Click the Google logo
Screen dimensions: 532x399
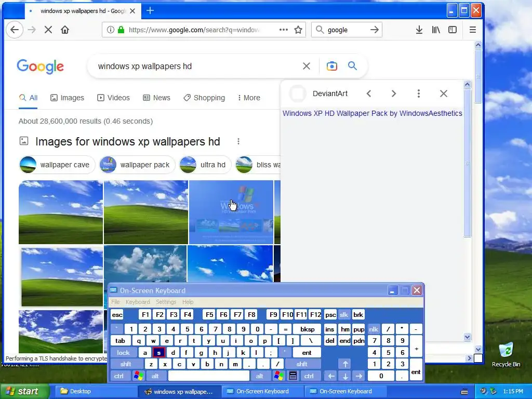[41, 66]
